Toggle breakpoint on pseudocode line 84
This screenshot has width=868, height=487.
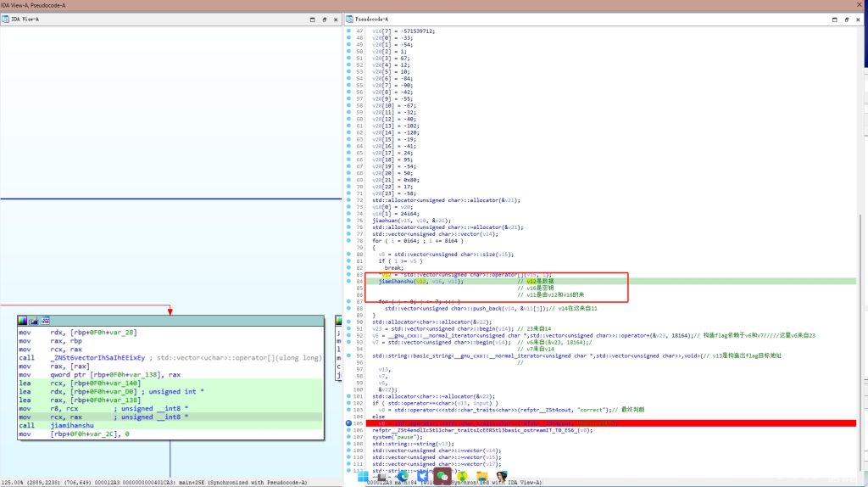coord(348,282)
